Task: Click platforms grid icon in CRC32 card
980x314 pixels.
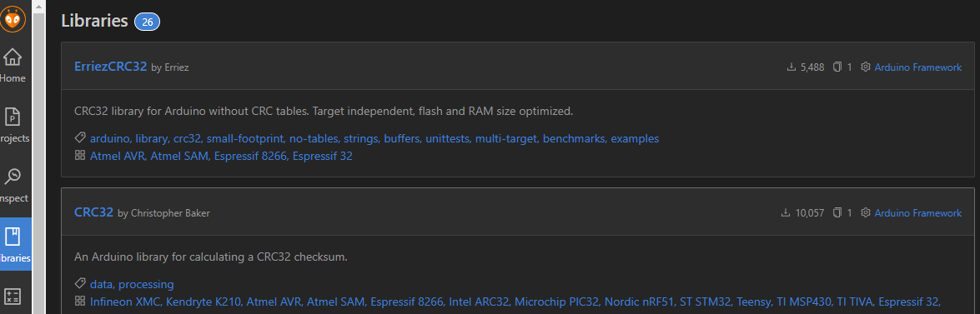Action: (80, 301)
